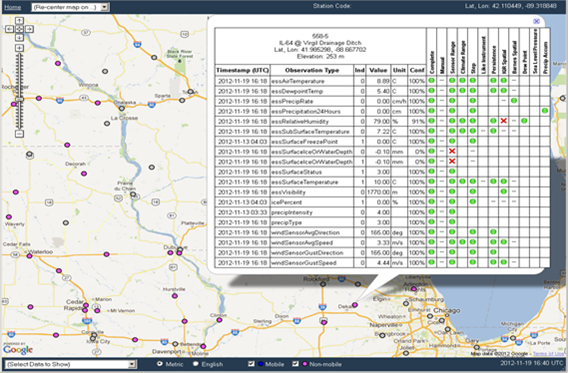
Task: Pan the map right with the arrow button
Action: [29, 29]
